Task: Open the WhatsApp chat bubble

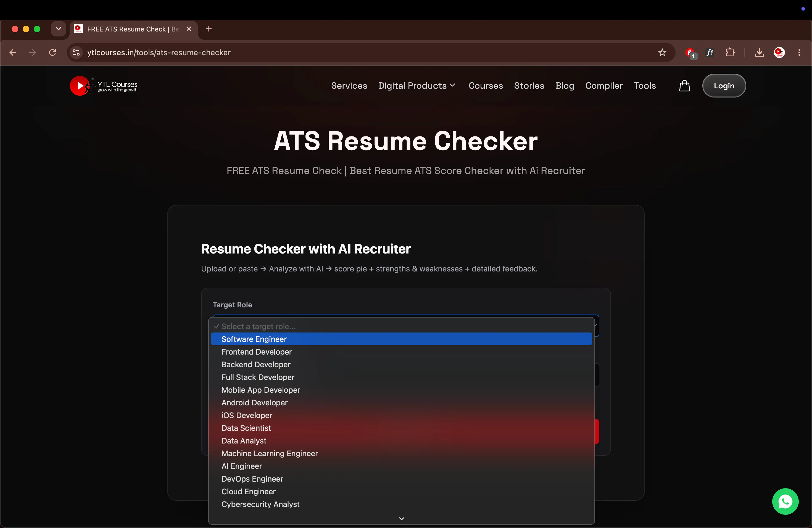Action: click(785, 501)
